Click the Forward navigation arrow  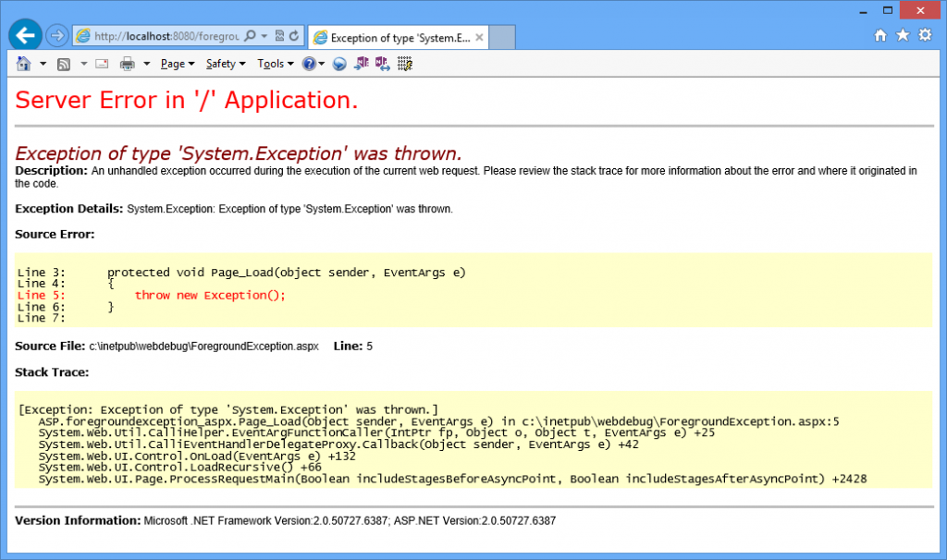click(x=56, y=36)
